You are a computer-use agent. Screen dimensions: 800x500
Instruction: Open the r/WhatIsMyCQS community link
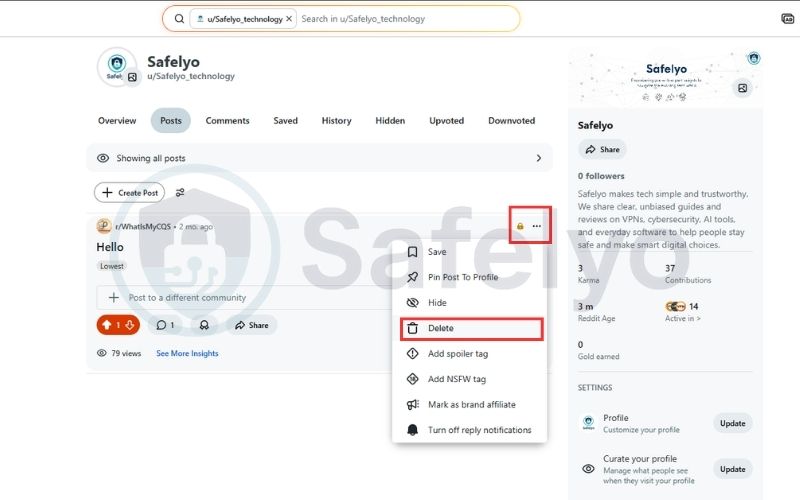coord(143,227)
